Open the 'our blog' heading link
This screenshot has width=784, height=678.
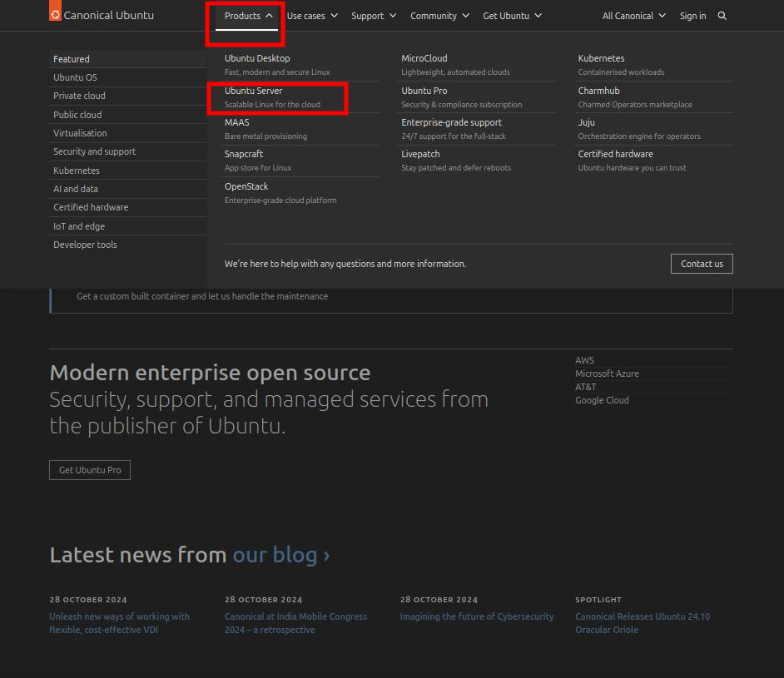coord(281,555)
